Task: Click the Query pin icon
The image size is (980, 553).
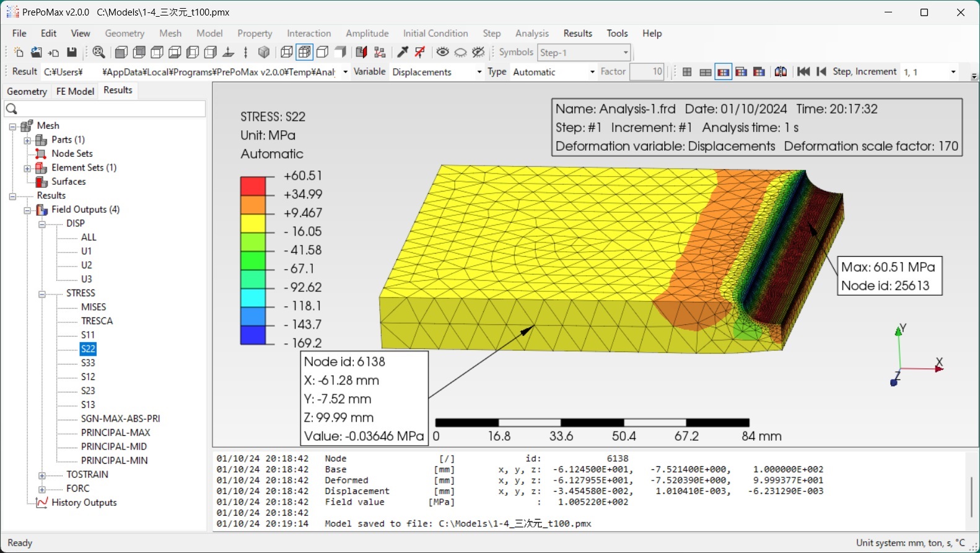Action: [x=403, y=52]
